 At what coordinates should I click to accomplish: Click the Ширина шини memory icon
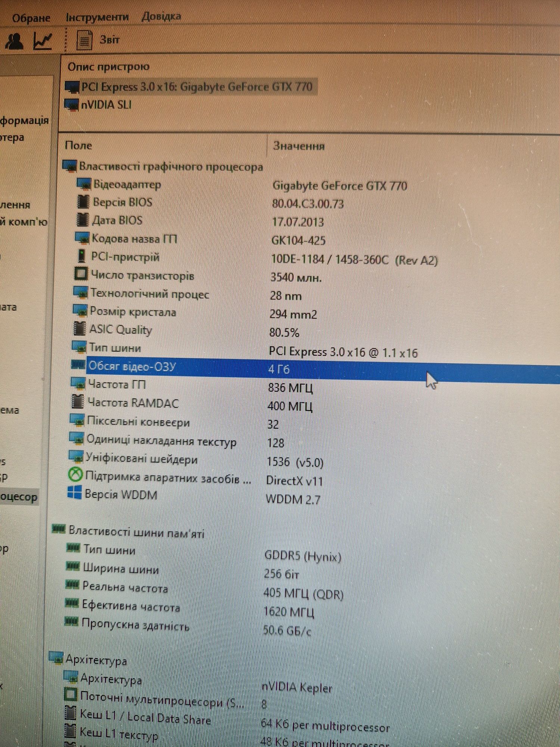72,566
